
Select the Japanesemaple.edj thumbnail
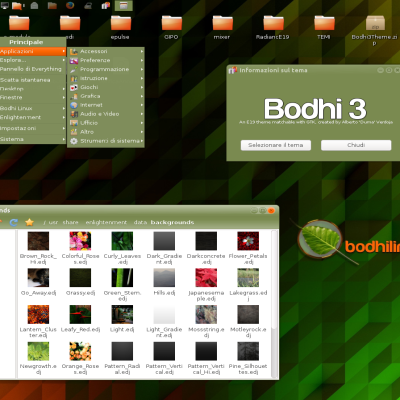pos(206,278)
